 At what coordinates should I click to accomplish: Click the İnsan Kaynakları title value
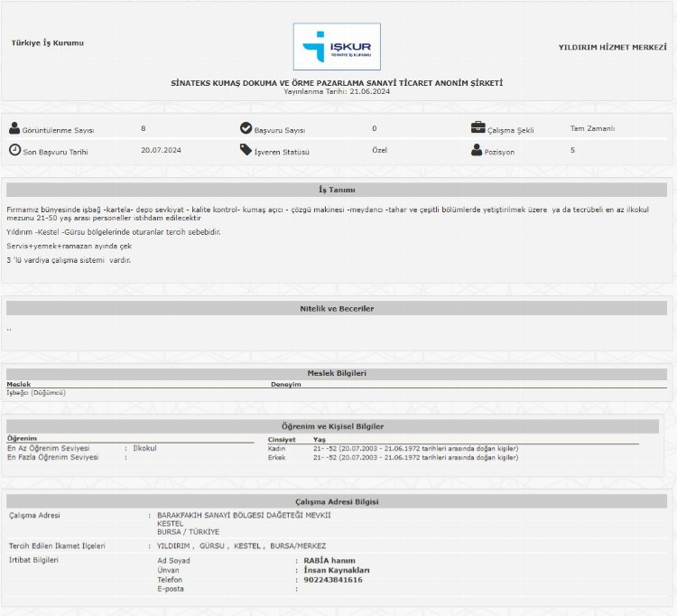337,570
